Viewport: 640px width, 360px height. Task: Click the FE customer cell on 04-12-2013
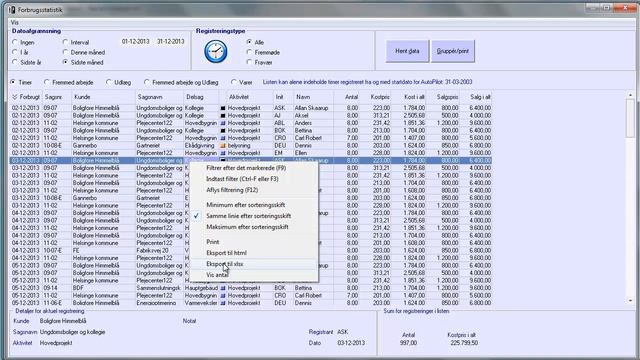76,251
